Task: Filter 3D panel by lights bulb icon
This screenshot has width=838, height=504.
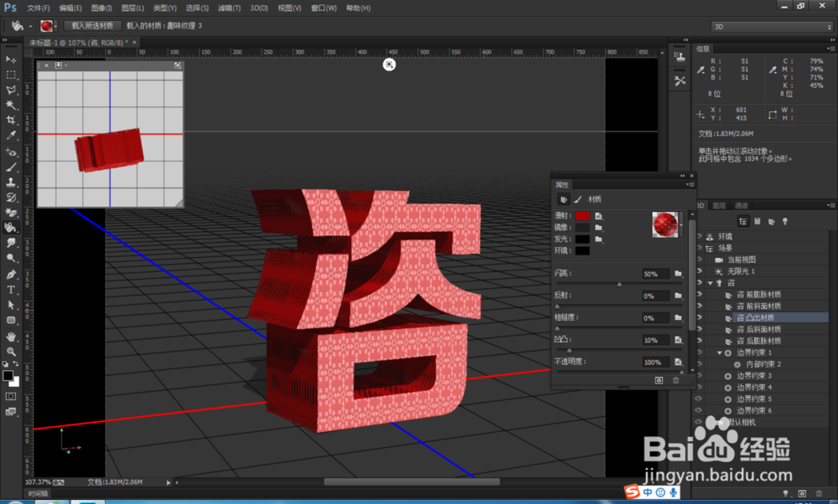Action: (785, 221)
